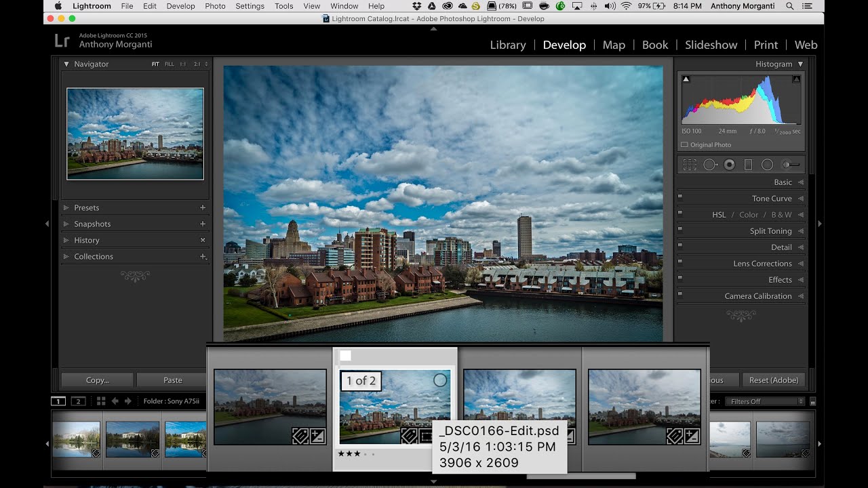
Task: Select the Adjustment Brush tool
Action: coord(791,165)
